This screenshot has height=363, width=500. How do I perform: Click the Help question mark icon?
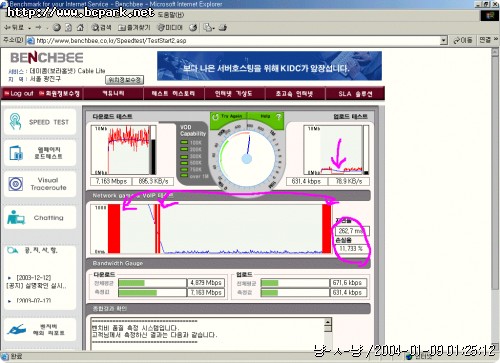pyautogui.click(x=279, y=117)
